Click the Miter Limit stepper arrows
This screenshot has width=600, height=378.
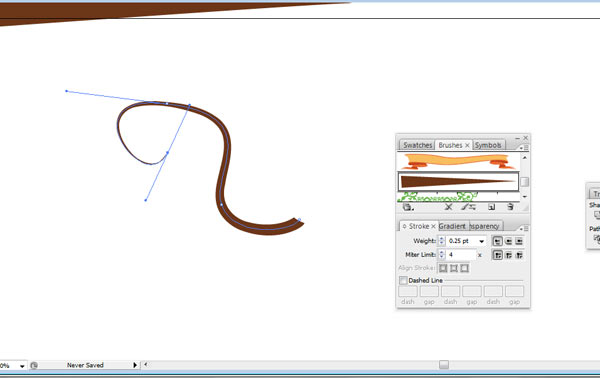click(x=442, y=255)
